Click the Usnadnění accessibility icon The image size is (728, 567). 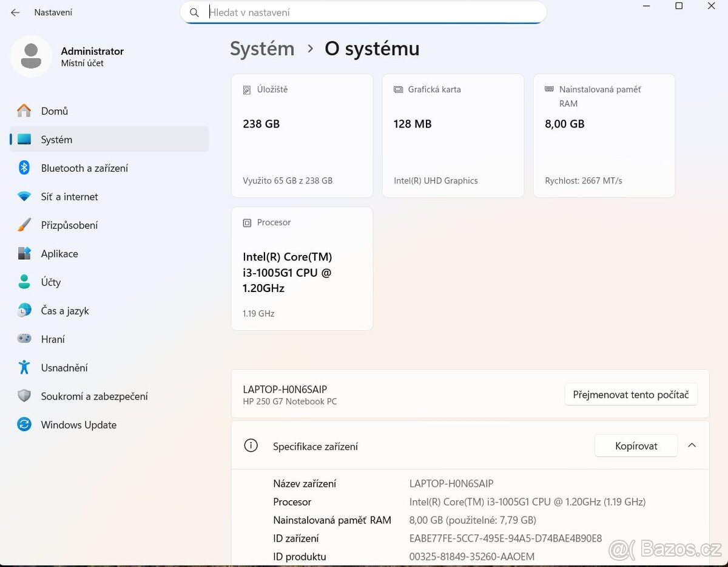[24, 368]
